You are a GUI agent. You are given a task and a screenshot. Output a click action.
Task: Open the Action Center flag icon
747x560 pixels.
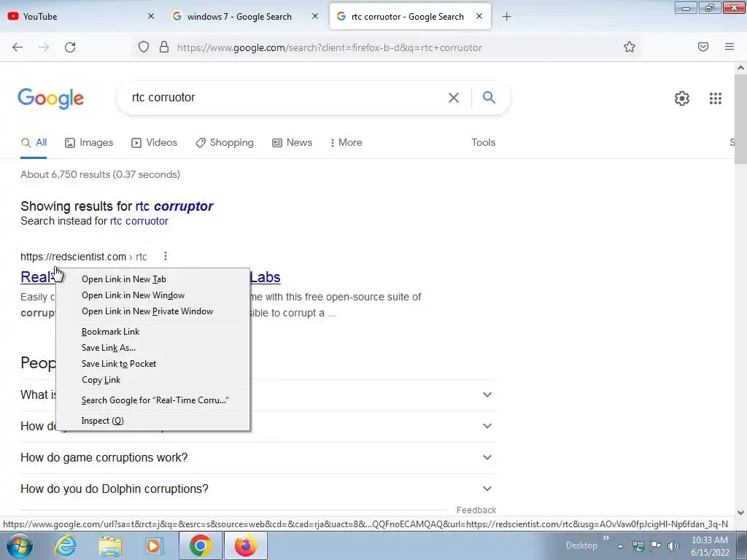656,546
